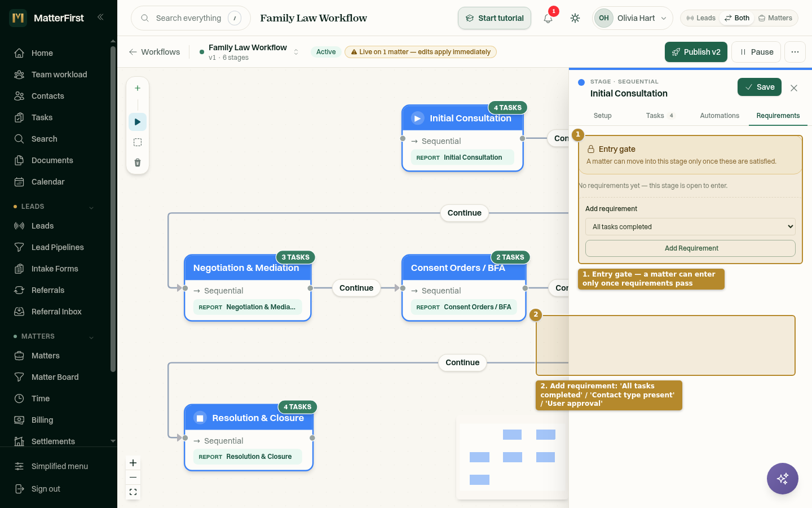
Task: Click the Add Requirement button
Action: [x=690, y=248]
